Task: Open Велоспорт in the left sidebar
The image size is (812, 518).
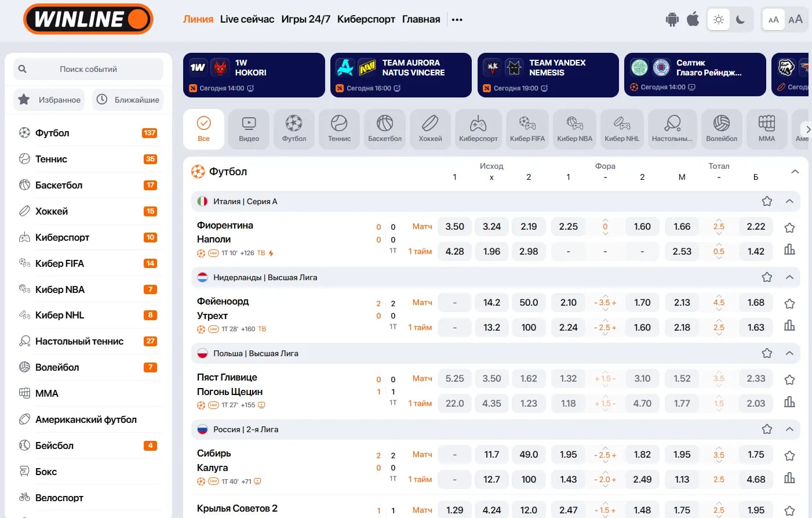Action: coord(88,498)
